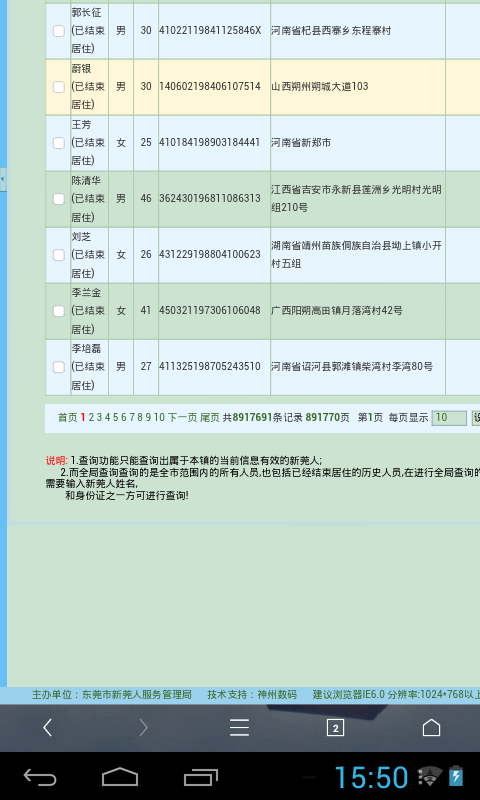Go to page 5 link
The width and height of the screenshot is (480, 800).
click(x=116, y=418)
